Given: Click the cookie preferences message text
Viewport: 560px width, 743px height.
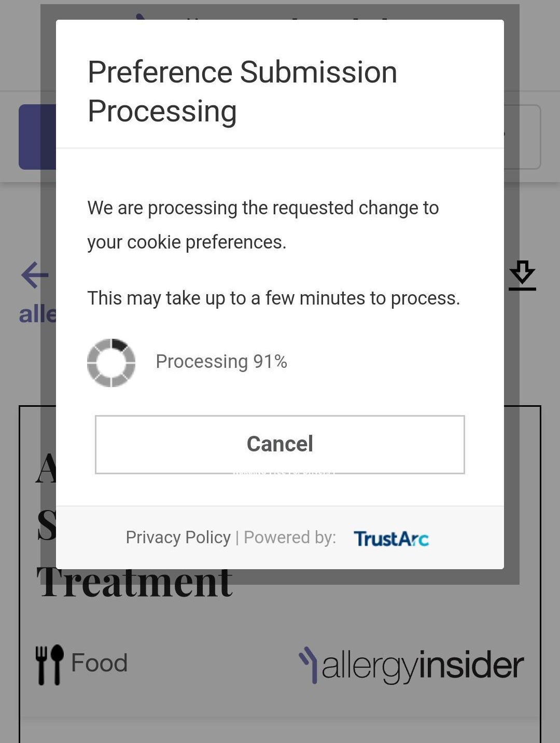Looking at the screenshot, I should point(263,225).
